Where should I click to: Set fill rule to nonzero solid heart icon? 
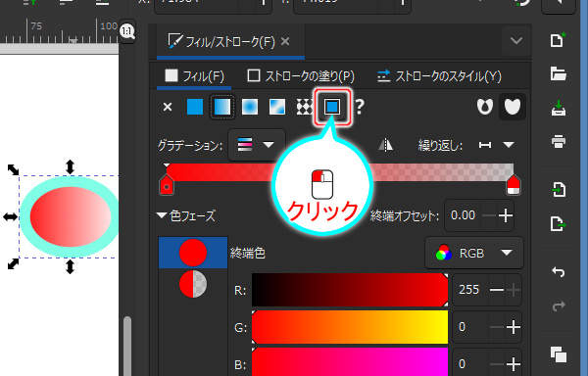pyautogui.click(x=513, y=107)
